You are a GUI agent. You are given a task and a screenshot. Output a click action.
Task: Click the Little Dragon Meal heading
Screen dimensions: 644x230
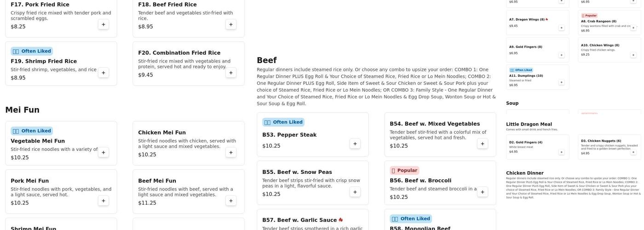point(529,124)
